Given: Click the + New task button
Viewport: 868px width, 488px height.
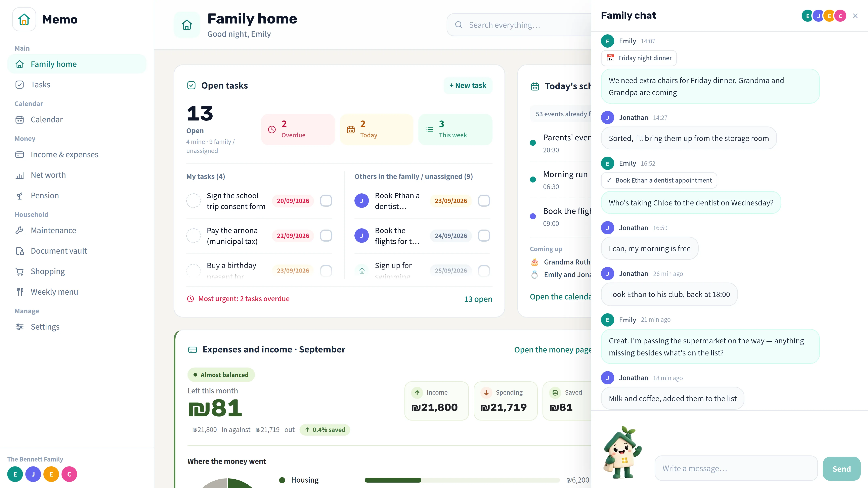Looking at the screenshot, I should (x=468, y=86).
